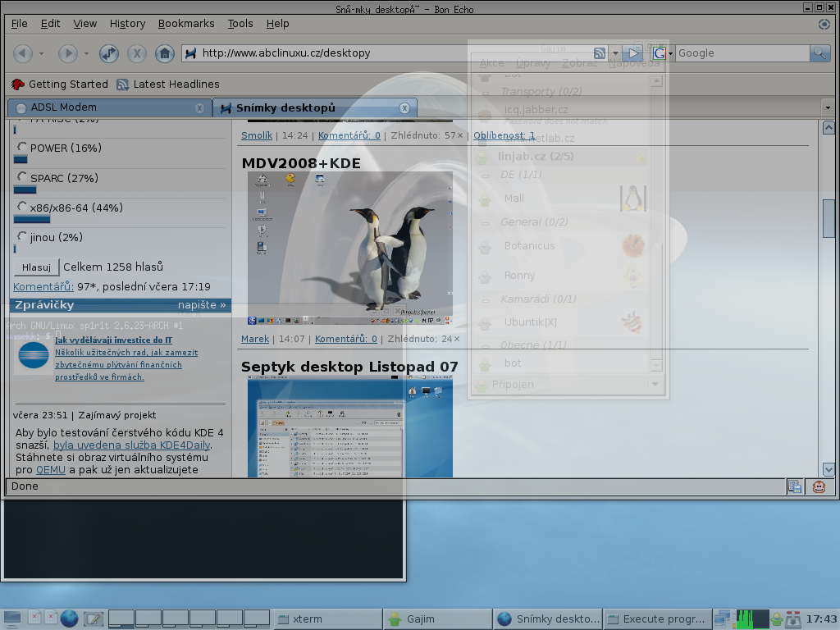Screen dimensions: 840x630
Task: Click the left status bar icon near Done
Action: coord(794,486)
